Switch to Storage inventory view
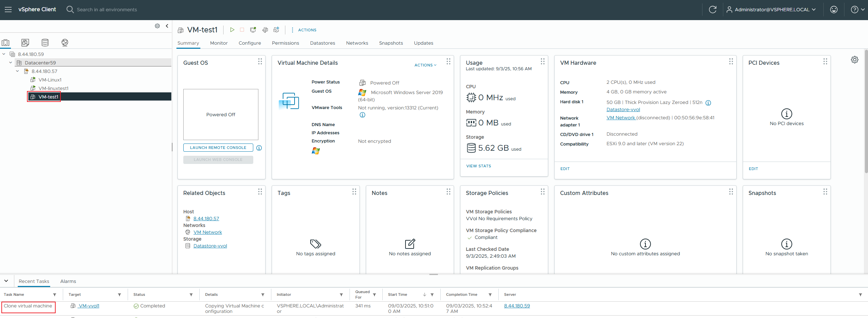This screenshot has height=318, width=868. click(x=45, y=43)
